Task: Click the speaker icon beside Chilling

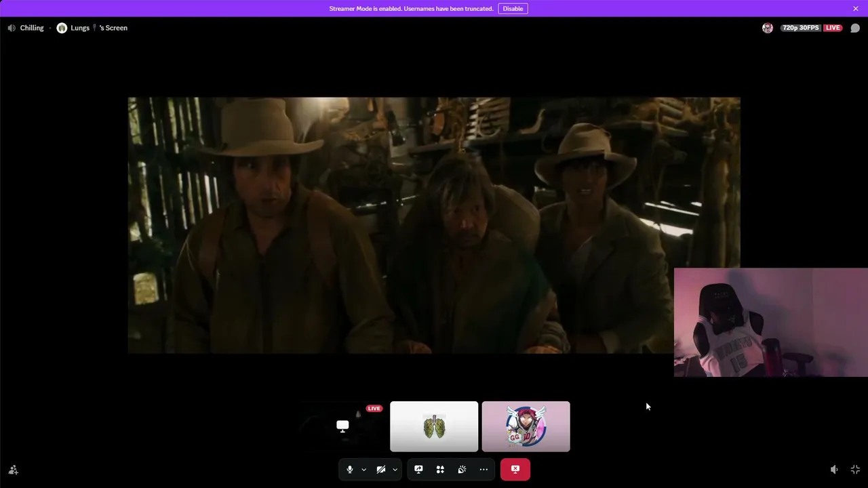Action: 12,28
